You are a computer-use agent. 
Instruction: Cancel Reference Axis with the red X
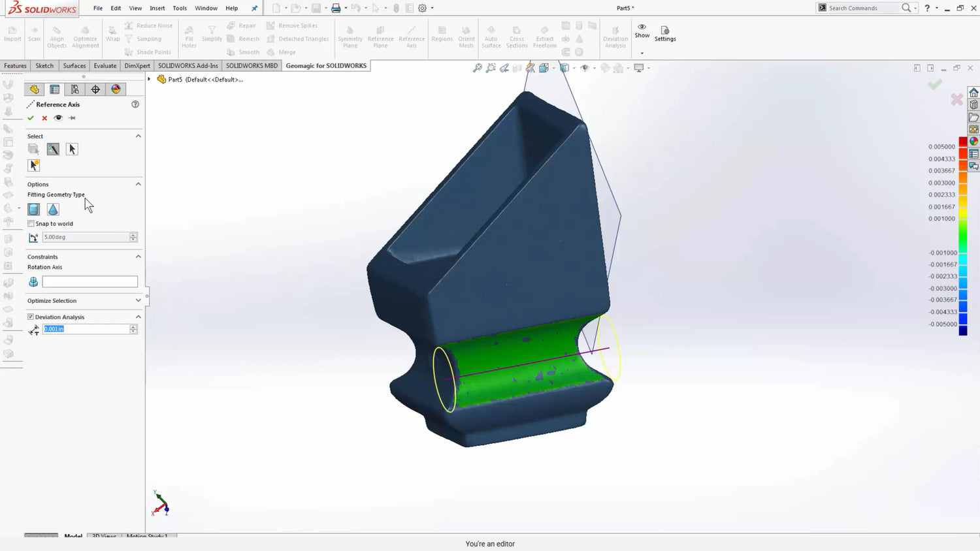(x=44, y=118)
